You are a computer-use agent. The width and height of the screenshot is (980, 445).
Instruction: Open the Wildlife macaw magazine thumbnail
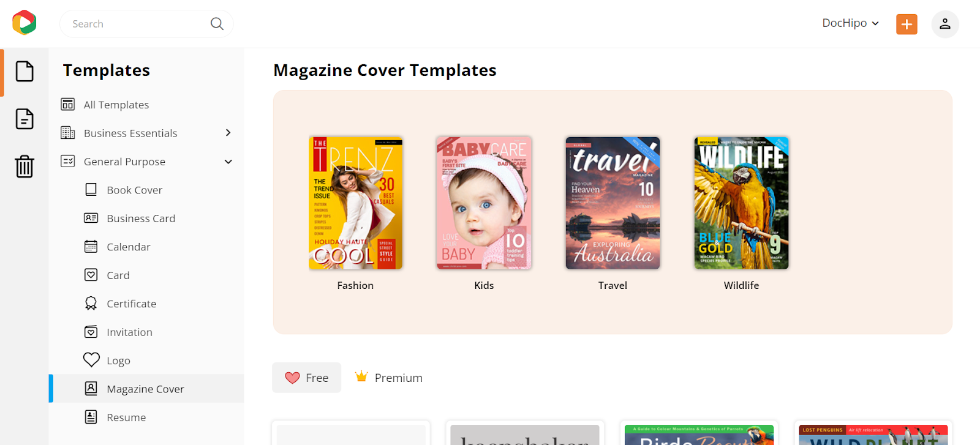[741, 203]
